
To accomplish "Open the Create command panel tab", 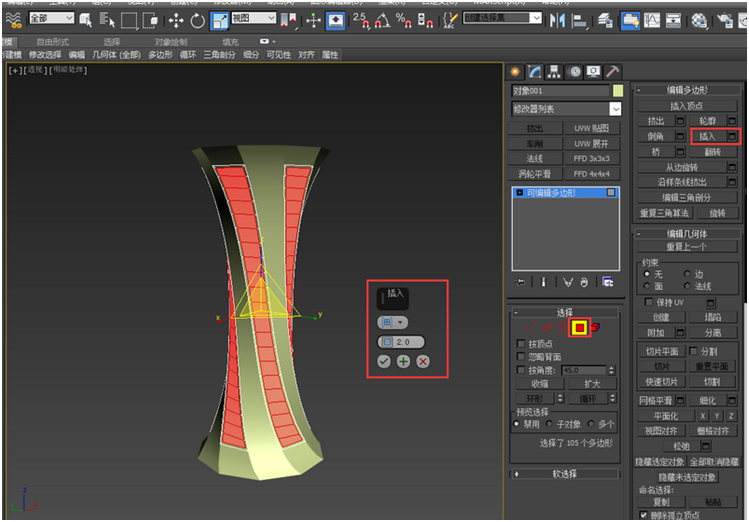I will point(515,72).
